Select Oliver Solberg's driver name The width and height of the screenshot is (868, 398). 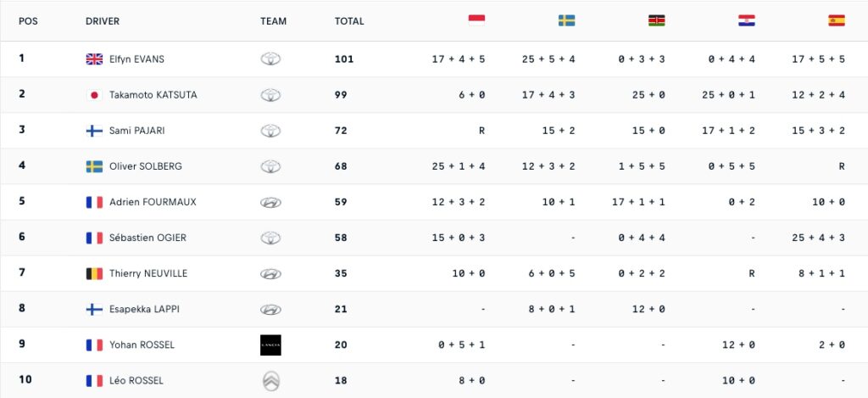click(x=146, y=166)
